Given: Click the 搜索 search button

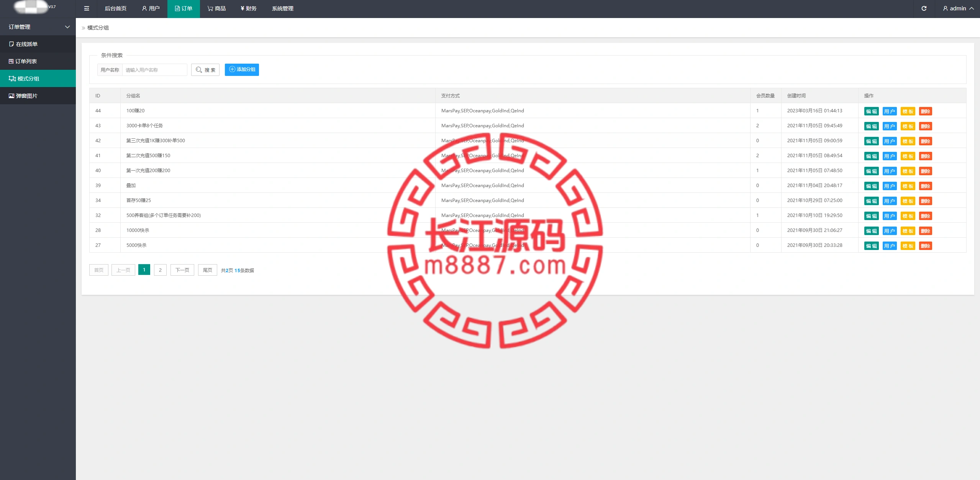Looking at the screenshot, I should 205,70.
